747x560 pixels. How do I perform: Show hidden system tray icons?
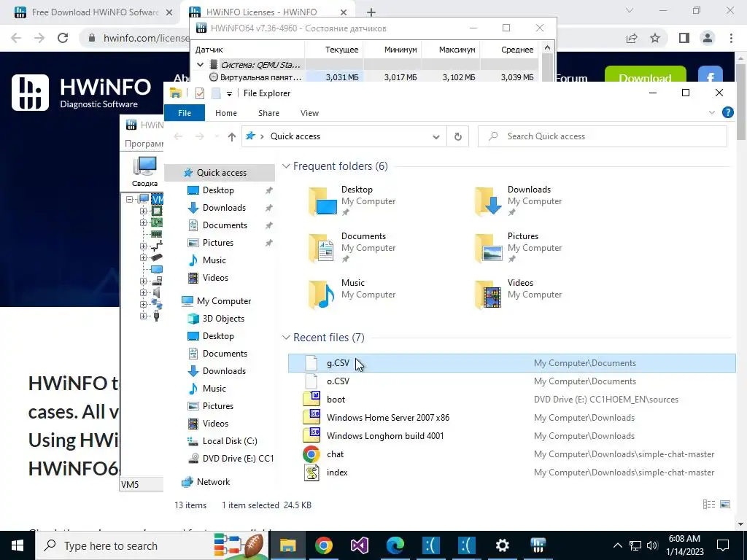click(617, 545)
